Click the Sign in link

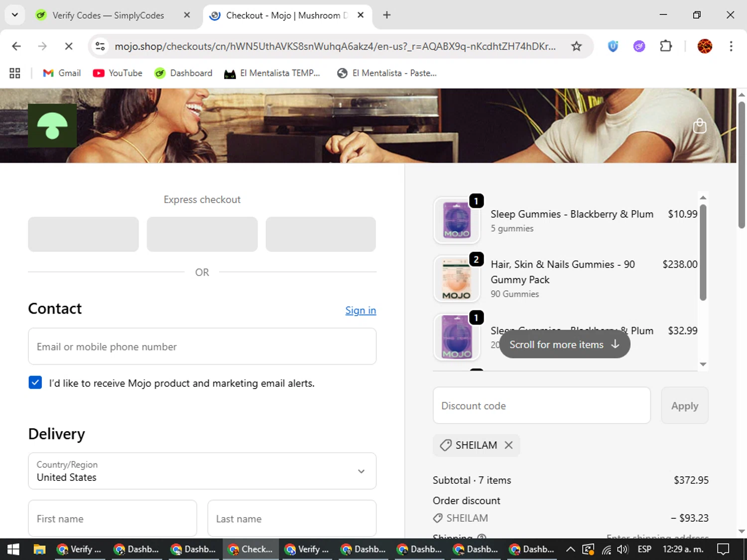[x=361, y=310]
